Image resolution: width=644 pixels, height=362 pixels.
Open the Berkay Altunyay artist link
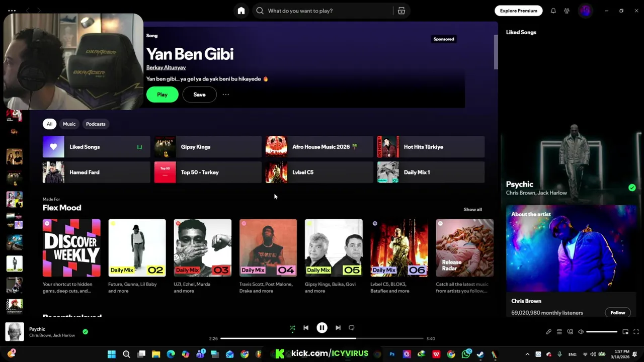[166, 67]
